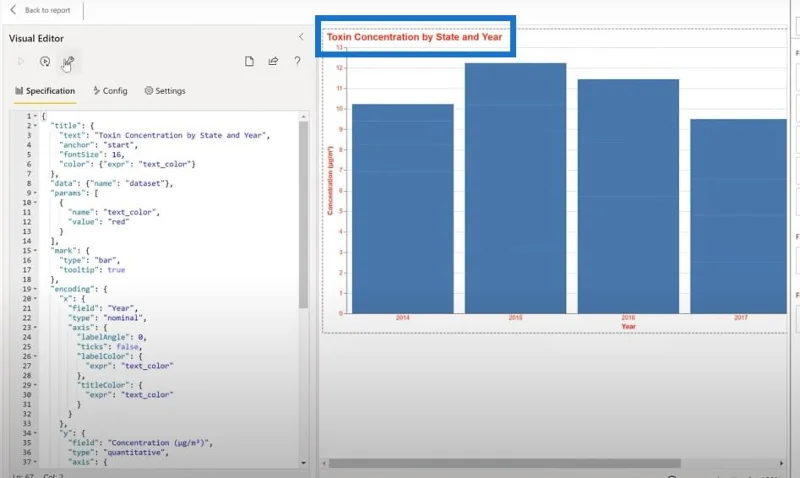This screenshot has width=800, height=478.
Task: Click the "ticks": false code line
Action: [x=109, y=347]
